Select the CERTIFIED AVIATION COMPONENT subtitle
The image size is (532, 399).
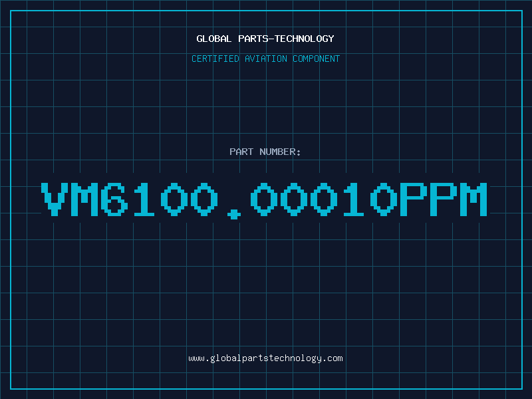pos(265,59)
